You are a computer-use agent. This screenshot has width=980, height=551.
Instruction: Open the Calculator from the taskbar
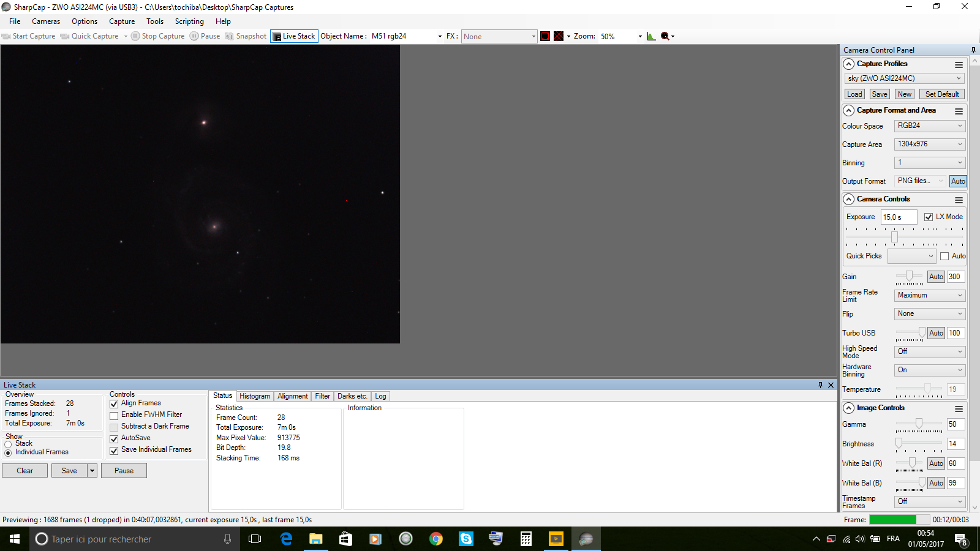pyautogui.click(x=526, y=539)
